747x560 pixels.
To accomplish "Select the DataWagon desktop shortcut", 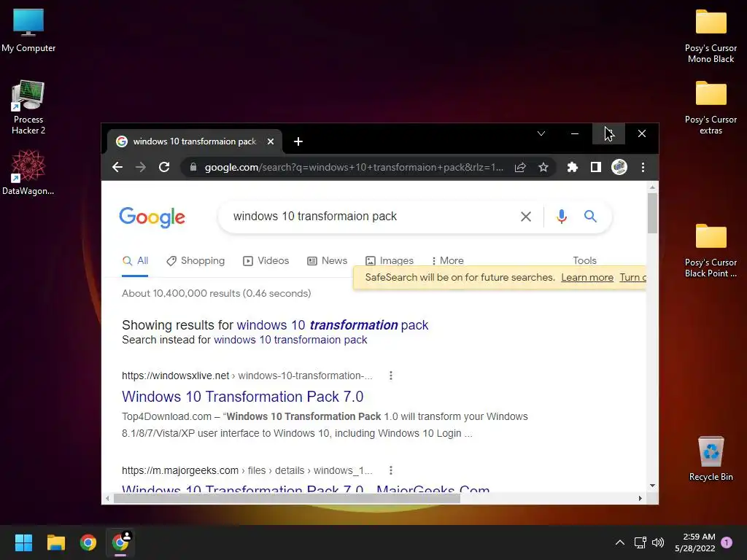I will click(28, 172).
